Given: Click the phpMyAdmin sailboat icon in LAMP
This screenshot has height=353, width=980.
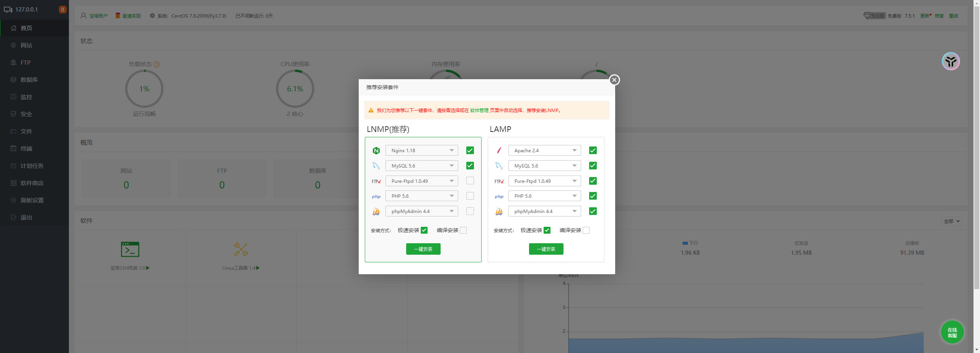Looking at the screenshot, I should point(499,211).
